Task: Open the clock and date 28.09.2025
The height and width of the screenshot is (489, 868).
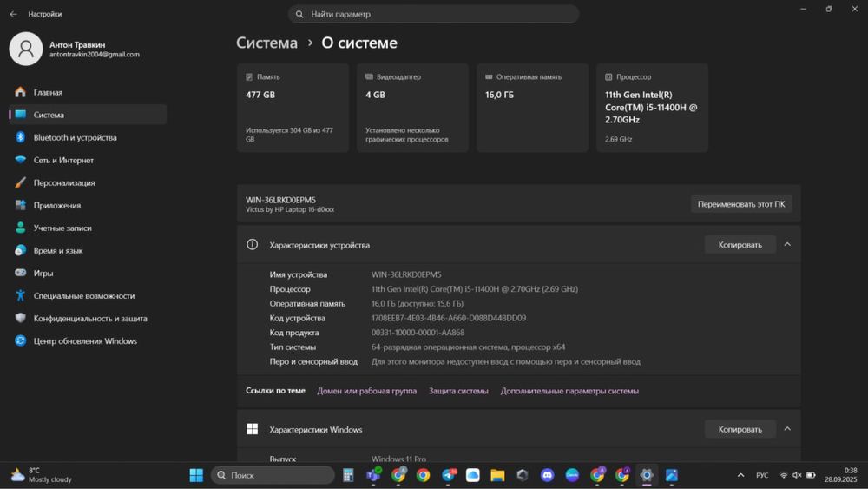Action: click(x=840, y=475)
